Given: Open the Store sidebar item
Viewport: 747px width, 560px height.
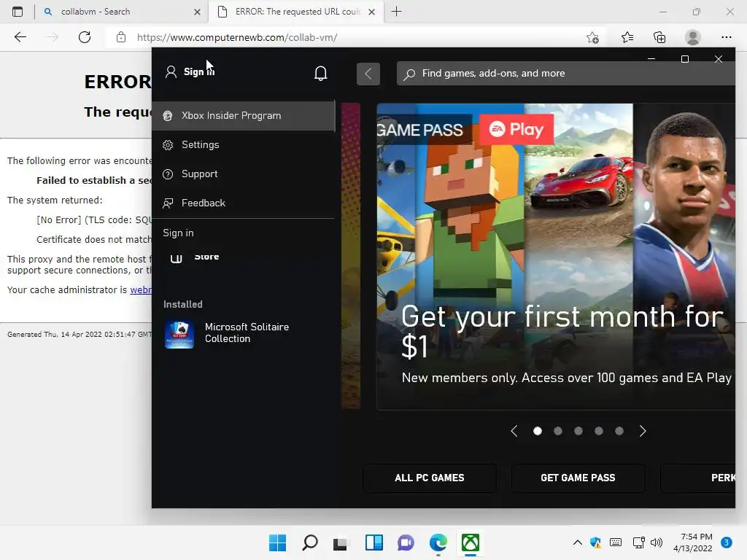Looking at the screenshot, I should tap(195, 257).
